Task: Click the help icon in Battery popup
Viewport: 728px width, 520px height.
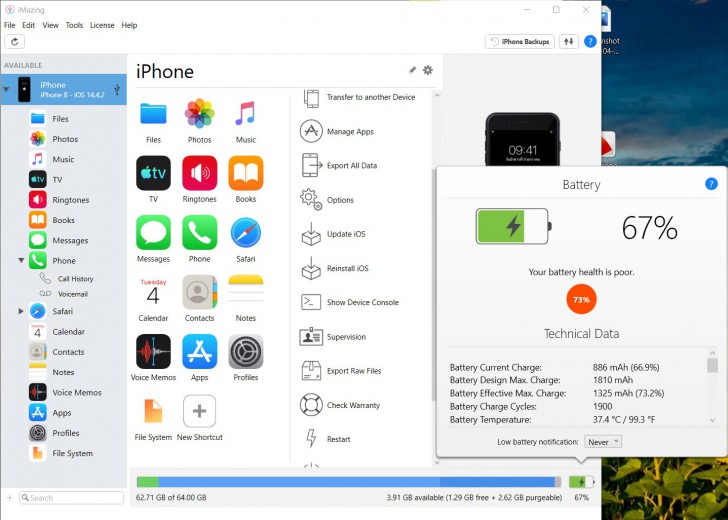Action: 711,184
